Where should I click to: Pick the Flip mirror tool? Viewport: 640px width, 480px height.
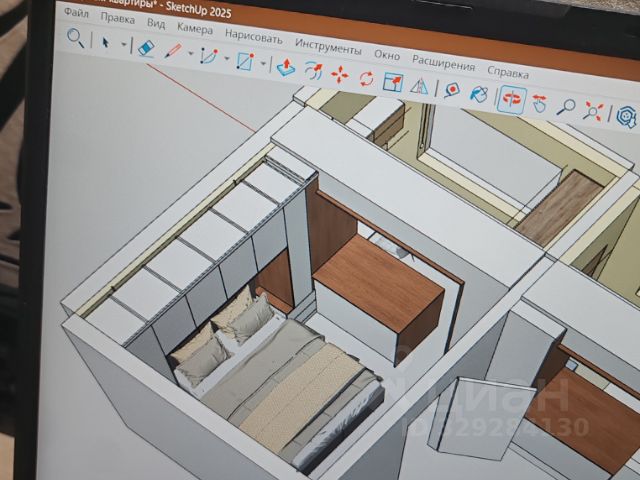(419, 86)
